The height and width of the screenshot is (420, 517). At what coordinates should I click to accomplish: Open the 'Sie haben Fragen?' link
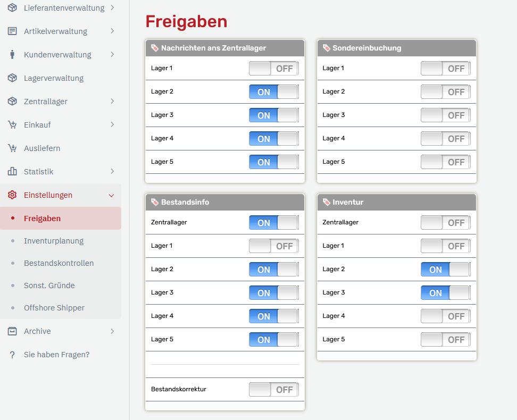pyautogui.click(x=56, y=355)
